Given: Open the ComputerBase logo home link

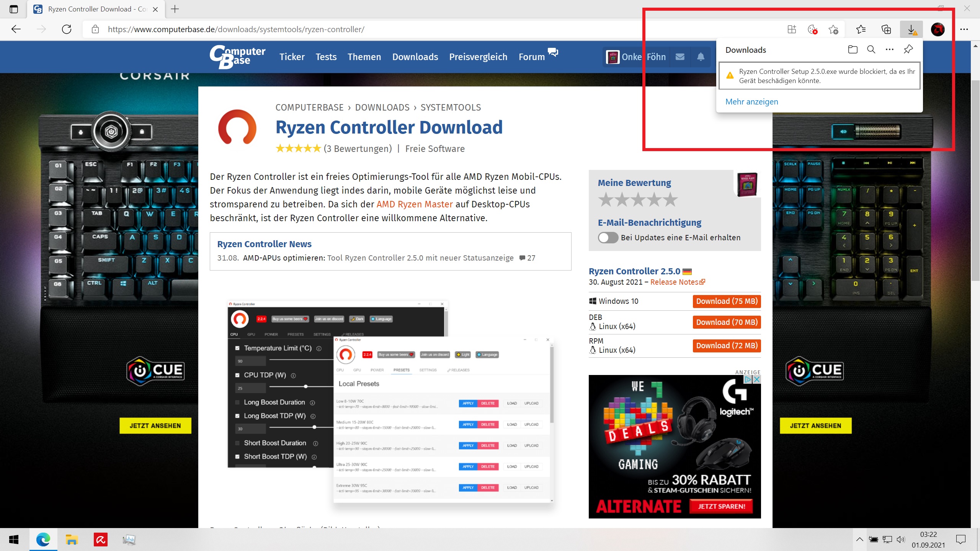Looking at the screenshot, I should (237, 57).
